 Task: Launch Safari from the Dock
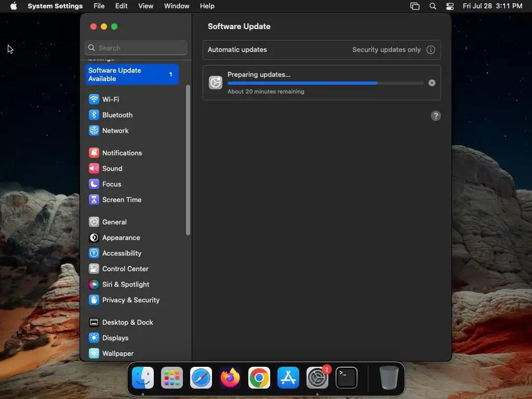(201, 377)
